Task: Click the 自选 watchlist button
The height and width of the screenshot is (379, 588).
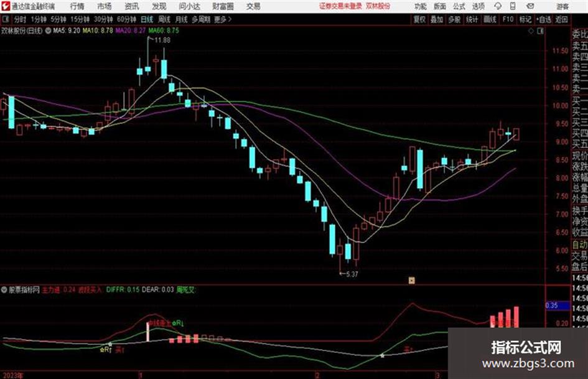Action: tap(543, 19)
